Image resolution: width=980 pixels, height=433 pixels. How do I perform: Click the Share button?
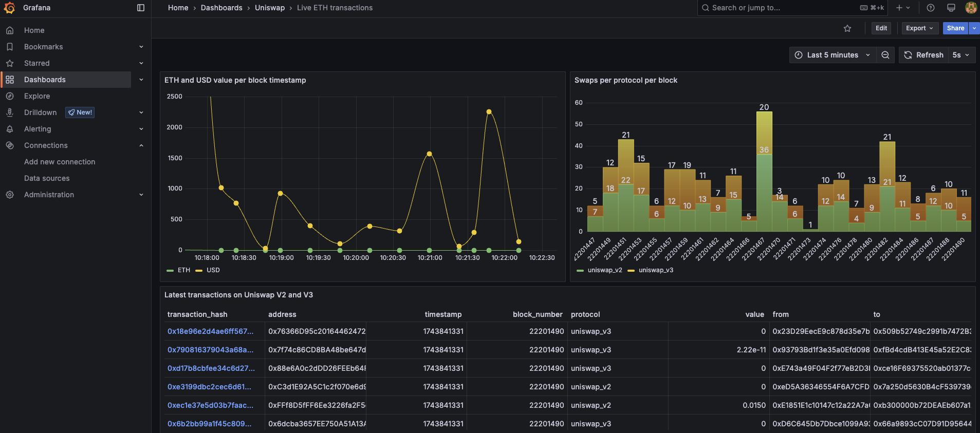pos(955,28)
